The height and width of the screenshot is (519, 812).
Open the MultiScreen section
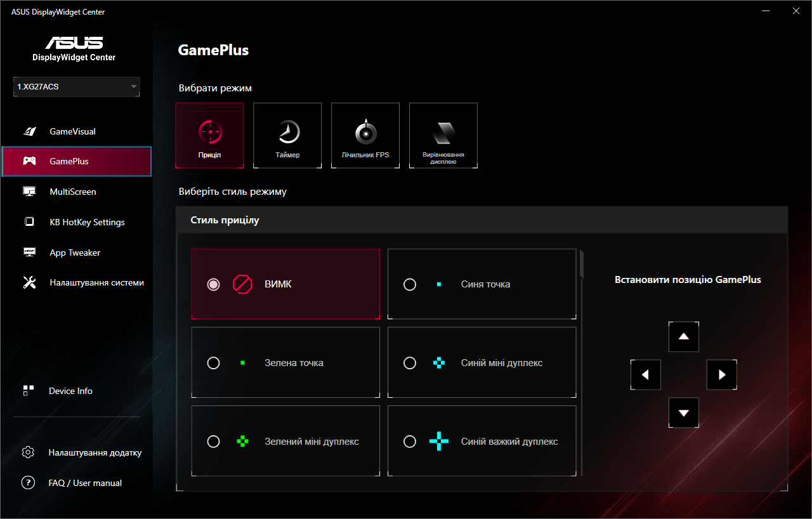pos(76,192)
